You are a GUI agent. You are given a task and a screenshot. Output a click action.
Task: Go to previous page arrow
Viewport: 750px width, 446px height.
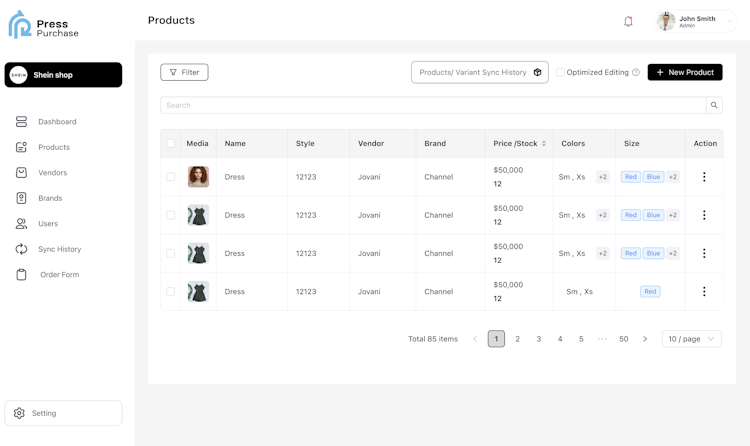point(475,339)
